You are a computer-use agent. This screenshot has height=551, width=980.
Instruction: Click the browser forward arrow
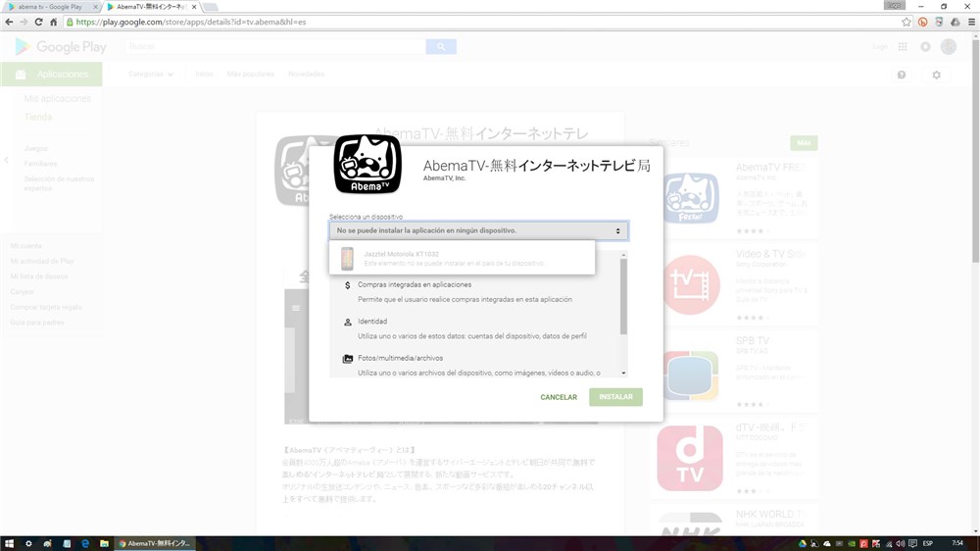coord(24,22)
